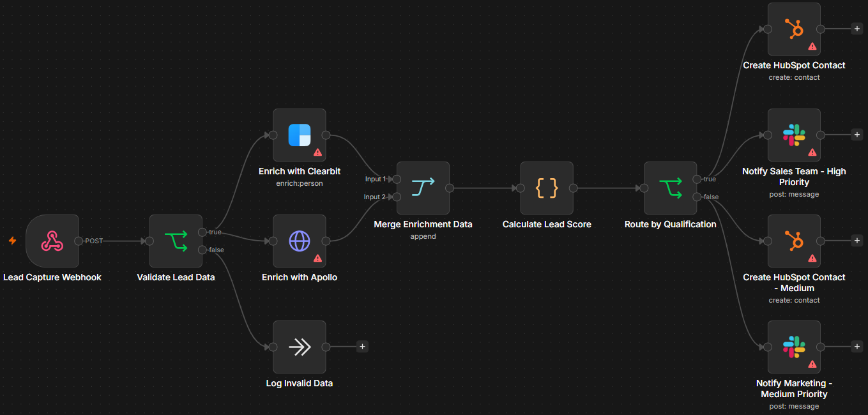Select the Create HubSpot Contact node
Screen dimensions: 868x415
[795, 29]
